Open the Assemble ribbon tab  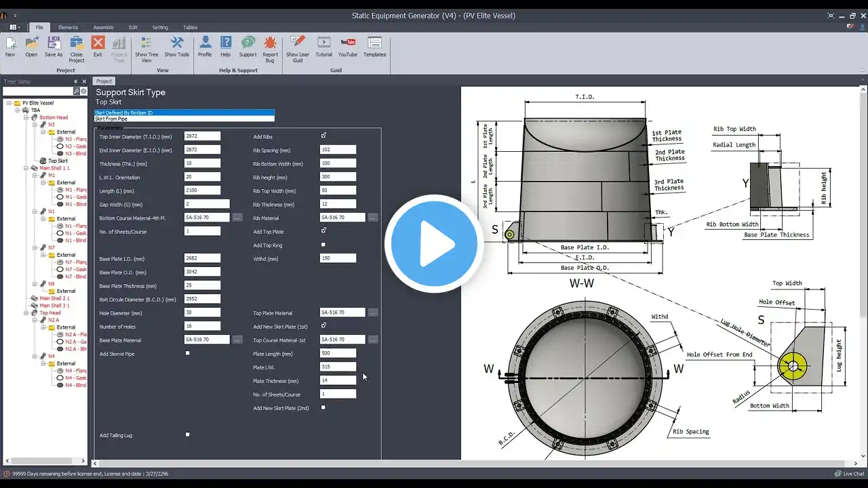tap(103, 27)
